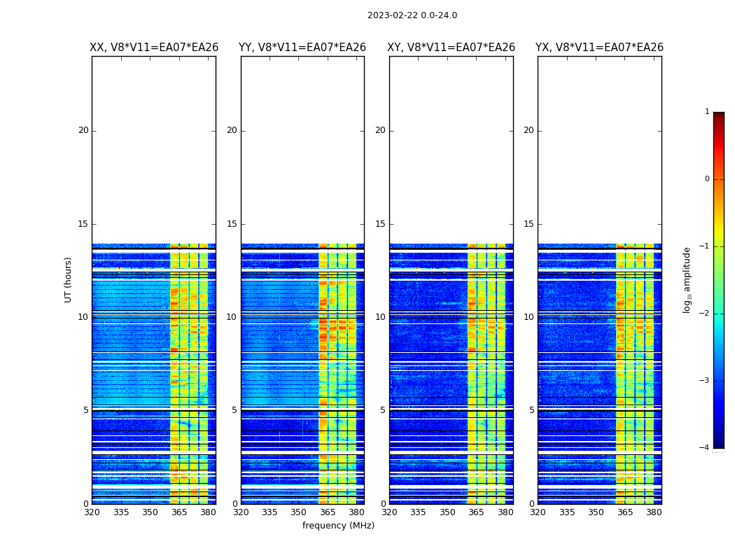The height and width of the screenshot is (560, 735).
Task: Select the YY panel title text
Action: pyautogui.click(x=302, y=48)
